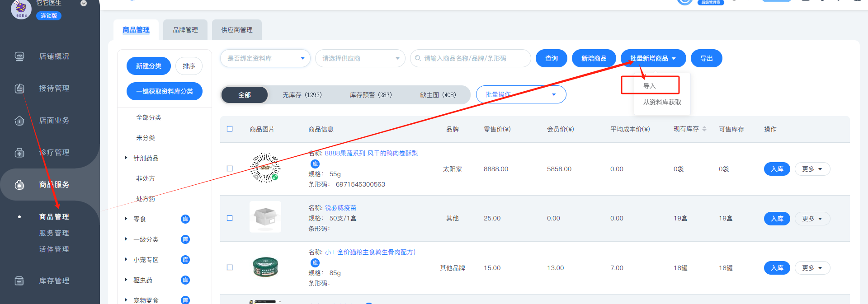Click the search magnifier icon in product search
Image resolution: width=868 pixels, height=304 pixels.
click(418, 58)
